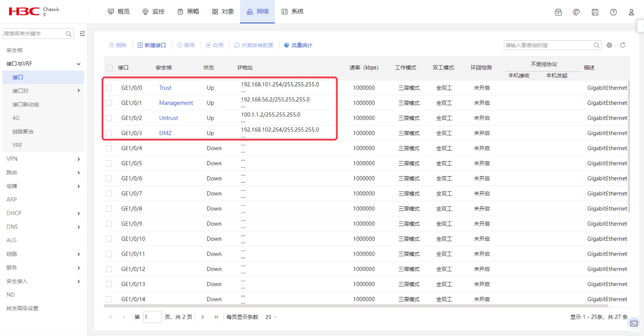Click 恢复缺省配置 restore default button
This screenshot has width=644, height=336.
click(x=254, y=45)
